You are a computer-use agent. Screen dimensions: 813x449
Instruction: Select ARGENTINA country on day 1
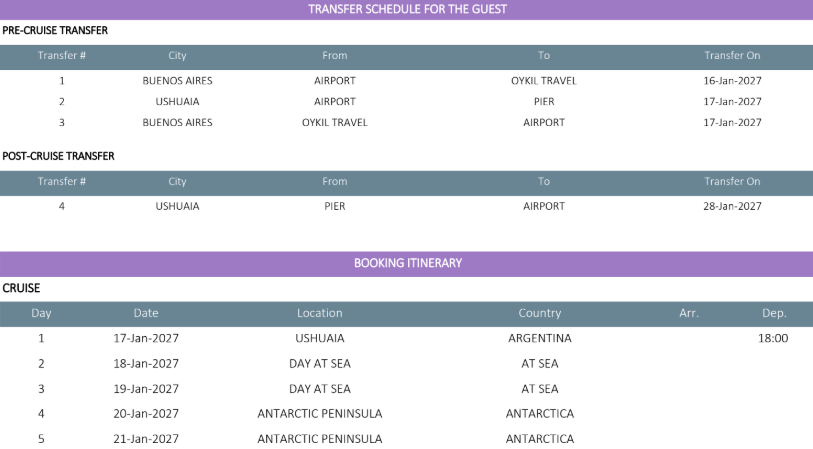tap(540, 339)
